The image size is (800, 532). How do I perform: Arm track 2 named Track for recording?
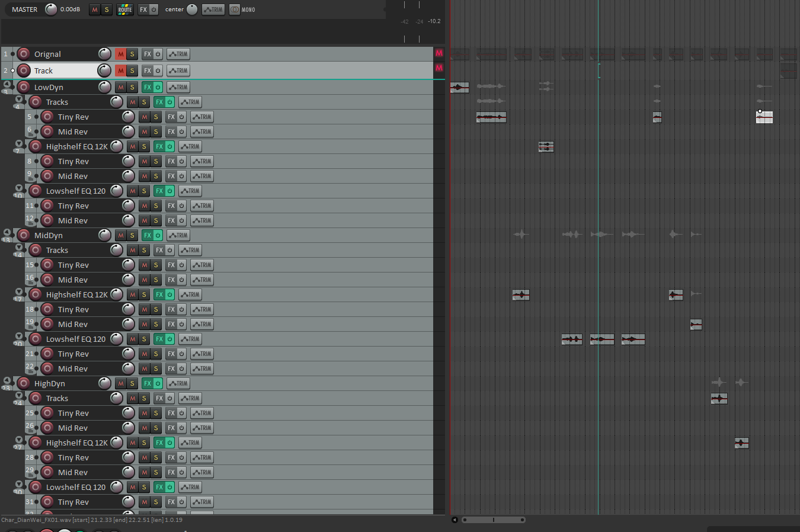click(x=24, y=70)
